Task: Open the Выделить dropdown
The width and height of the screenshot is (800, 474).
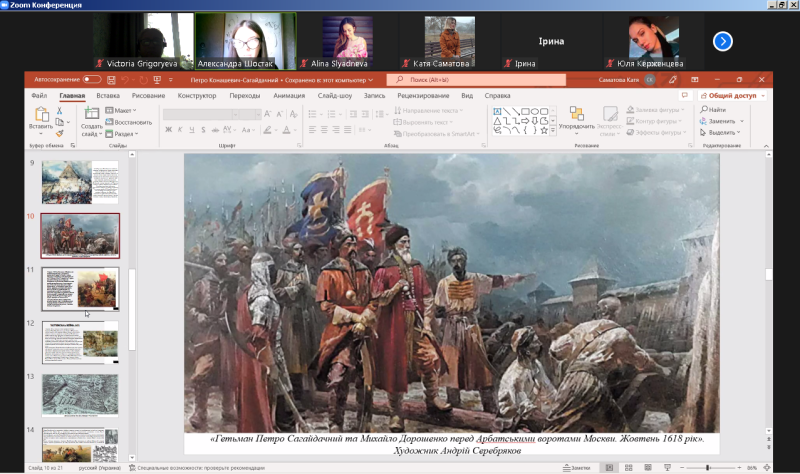Action: coord(720,132)
